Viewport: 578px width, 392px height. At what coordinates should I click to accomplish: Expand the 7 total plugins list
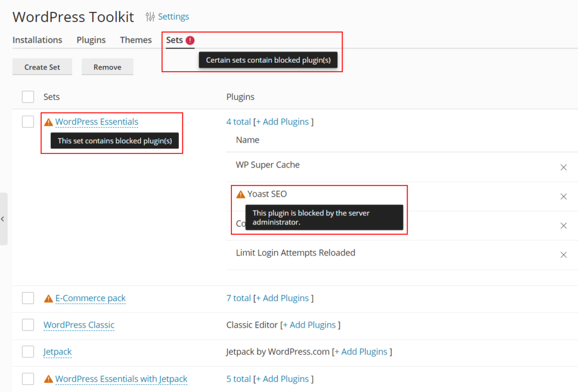(239, 298)
